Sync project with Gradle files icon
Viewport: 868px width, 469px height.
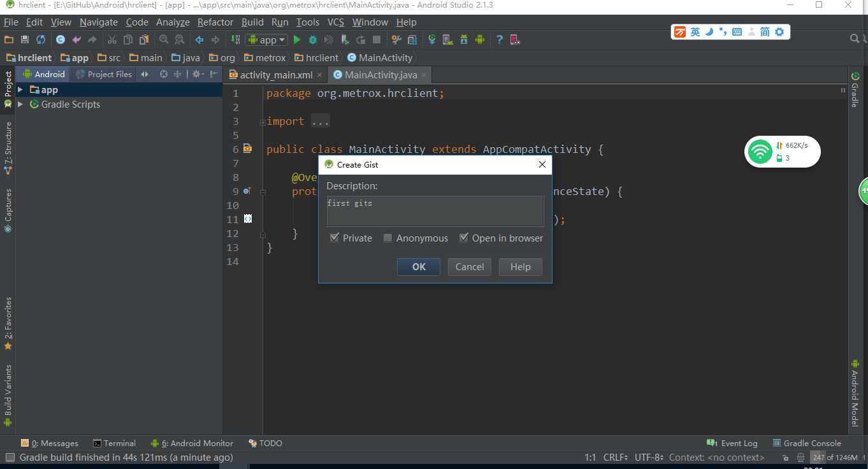431,40
